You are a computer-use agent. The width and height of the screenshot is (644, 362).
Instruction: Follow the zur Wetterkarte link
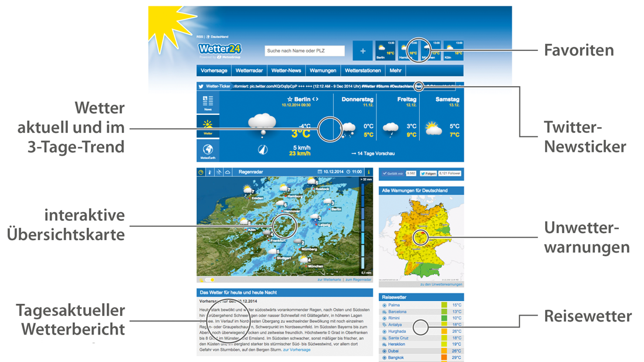[x=329, y=280]
